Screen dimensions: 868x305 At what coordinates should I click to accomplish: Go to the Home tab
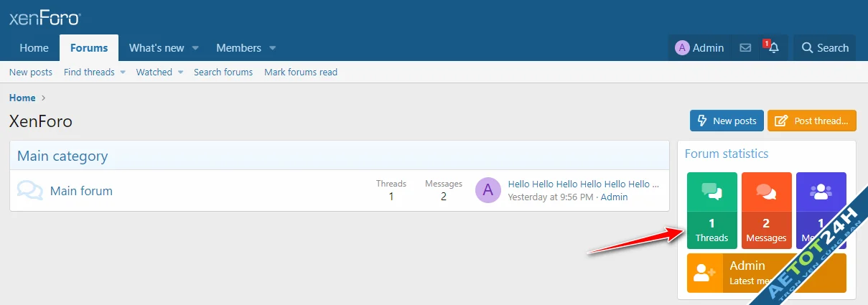pos(34,48)
